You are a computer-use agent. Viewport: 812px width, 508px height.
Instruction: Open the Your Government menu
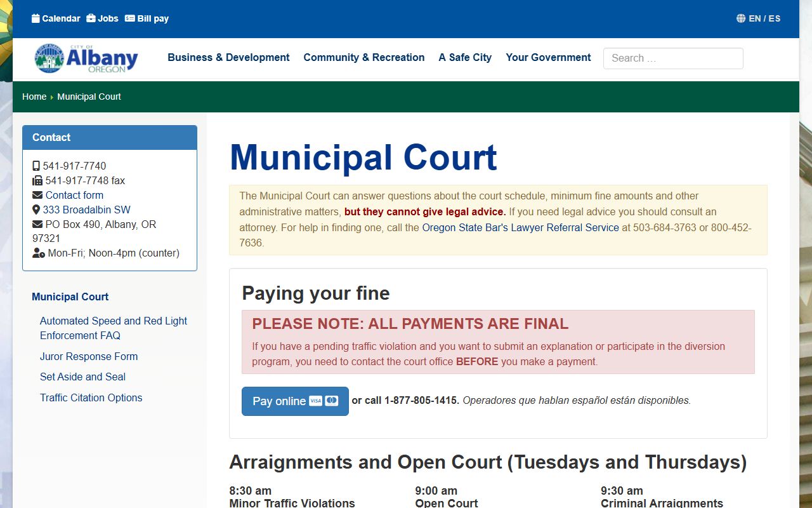[x=548, y=57]
